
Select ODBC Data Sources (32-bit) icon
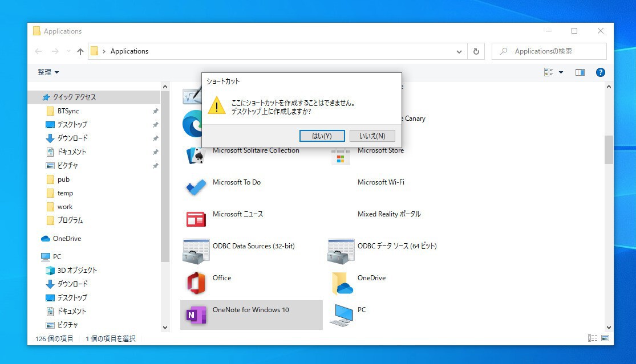click(196, 251)
